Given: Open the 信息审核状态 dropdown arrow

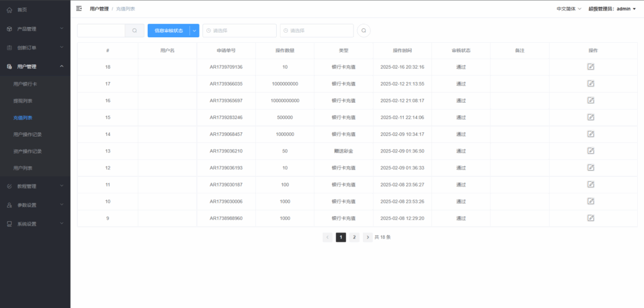Looking at the screenshot, I should [x=195, y=30].
